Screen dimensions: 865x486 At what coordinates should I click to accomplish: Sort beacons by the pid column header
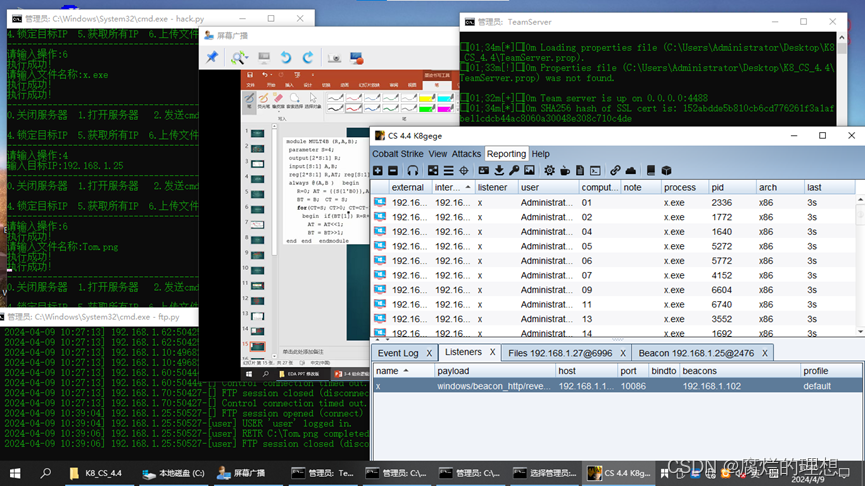732,188
